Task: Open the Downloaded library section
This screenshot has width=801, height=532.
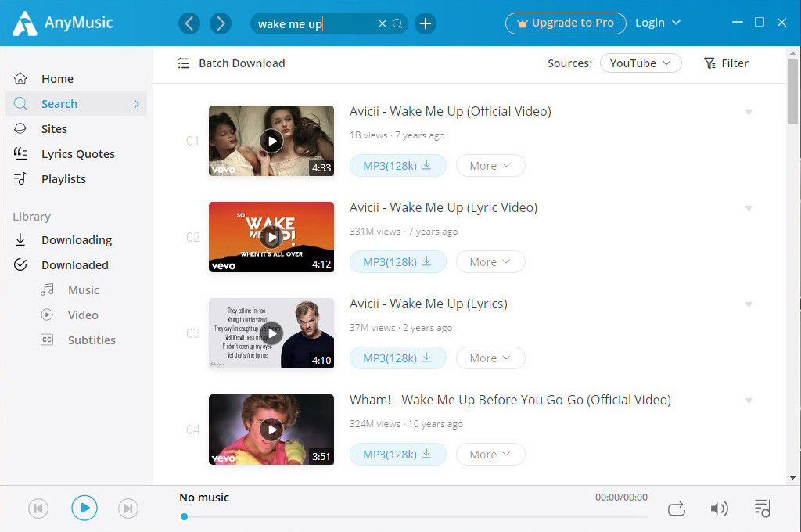Action: tap(76, 264)
